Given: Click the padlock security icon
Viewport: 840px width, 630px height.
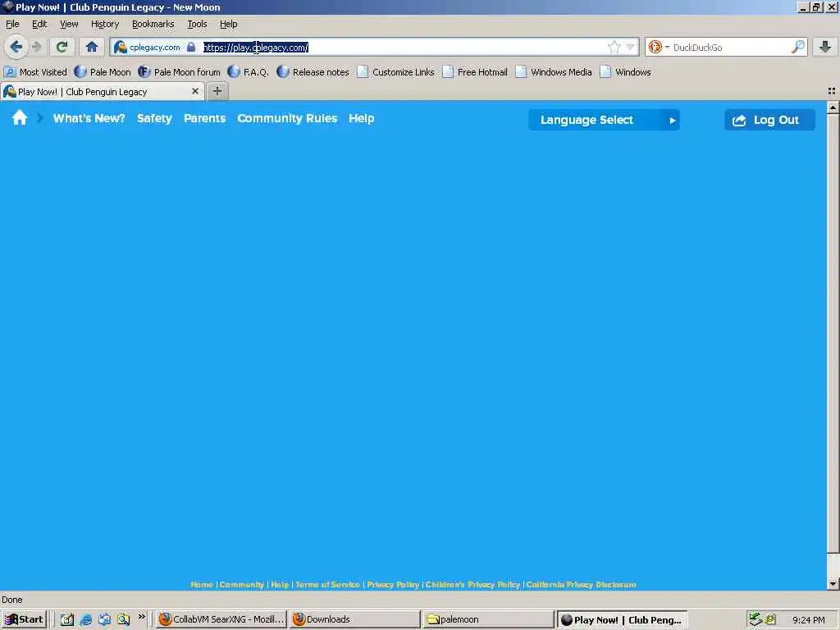Looking at the screenshot, I should tap(191, 47).
